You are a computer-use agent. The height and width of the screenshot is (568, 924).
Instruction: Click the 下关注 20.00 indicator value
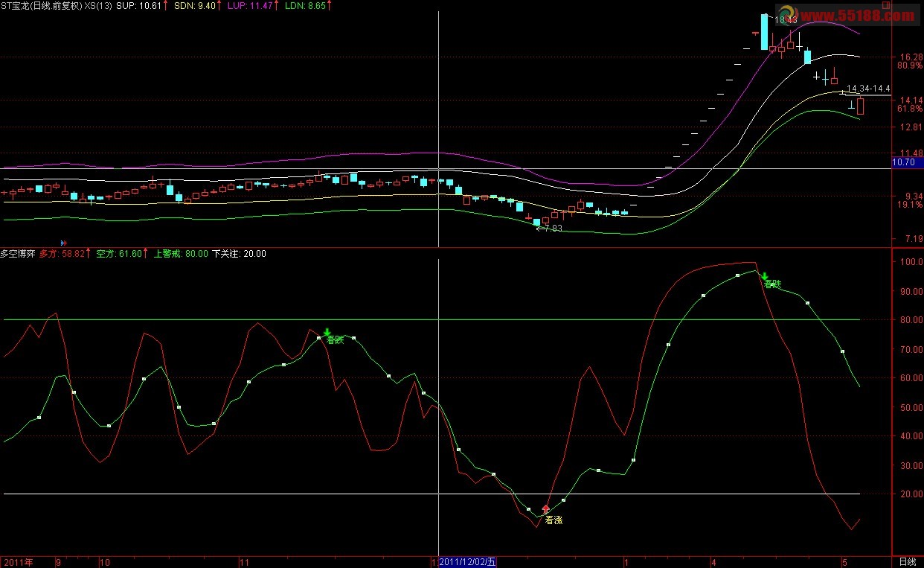239,254
